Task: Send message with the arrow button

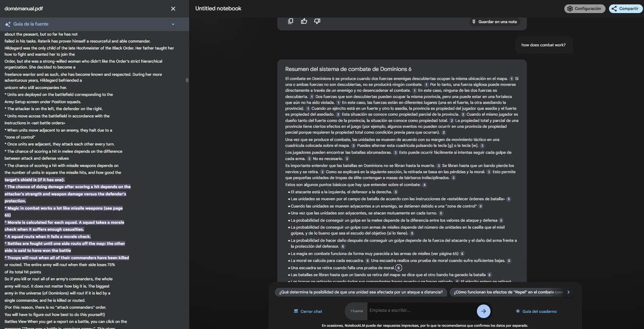Action: point(484,311)
